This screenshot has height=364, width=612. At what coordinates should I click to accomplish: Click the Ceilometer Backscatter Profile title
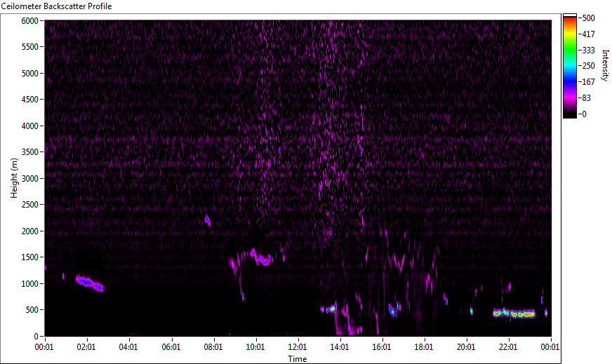(55, 6)
